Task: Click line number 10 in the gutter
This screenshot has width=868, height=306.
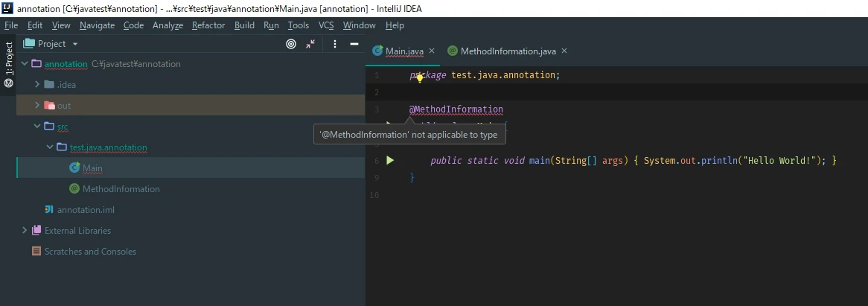Action: [x=374, y=195]
